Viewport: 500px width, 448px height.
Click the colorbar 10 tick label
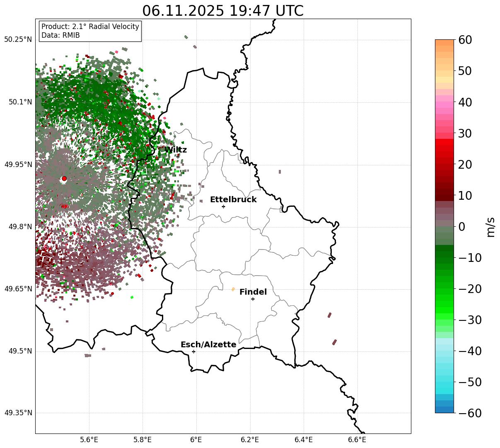click(x=466, y=196)
